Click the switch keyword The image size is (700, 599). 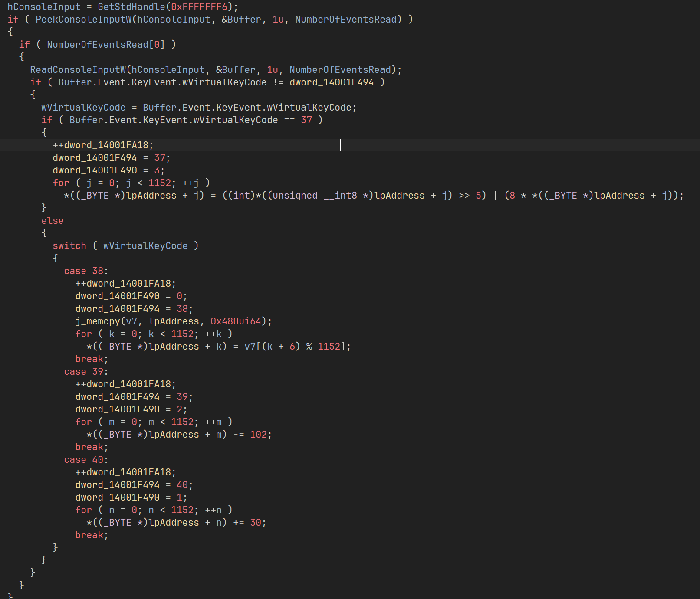click(69, 246)
